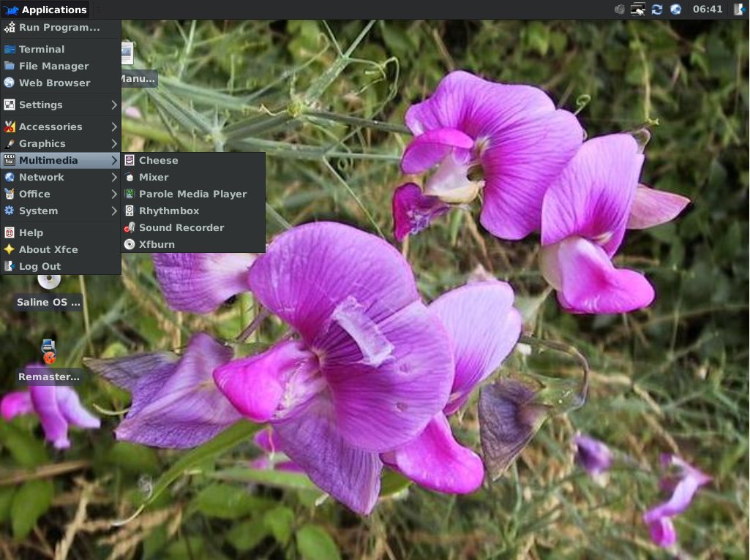Choose About Xfce menu entry
The height and width of the screenshot is (560, 750).
(x=61, y=249)
